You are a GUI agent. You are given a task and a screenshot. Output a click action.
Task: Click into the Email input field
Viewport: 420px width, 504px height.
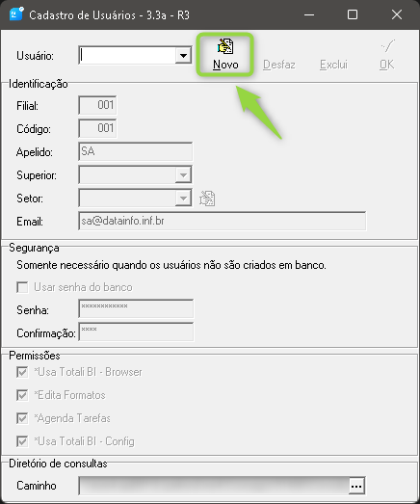pos(223,221)
